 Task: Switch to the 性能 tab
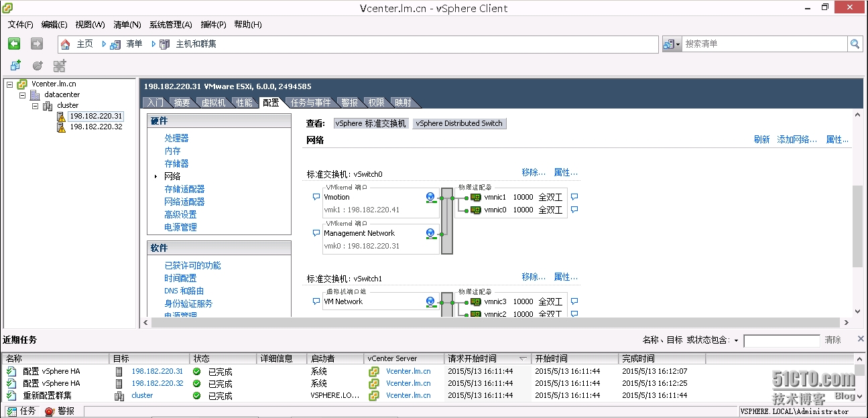pos(245,102)
